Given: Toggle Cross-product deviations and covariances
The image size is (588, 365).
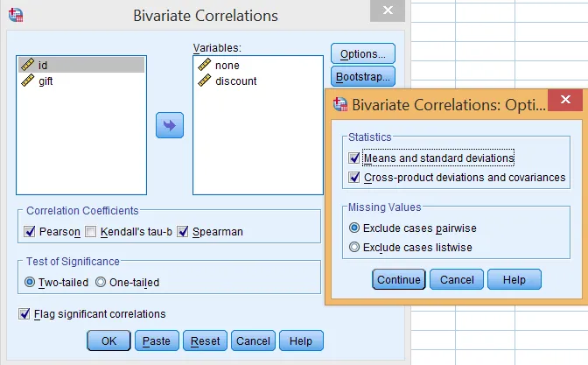Looking at the screenshot, I should point(354,177).
